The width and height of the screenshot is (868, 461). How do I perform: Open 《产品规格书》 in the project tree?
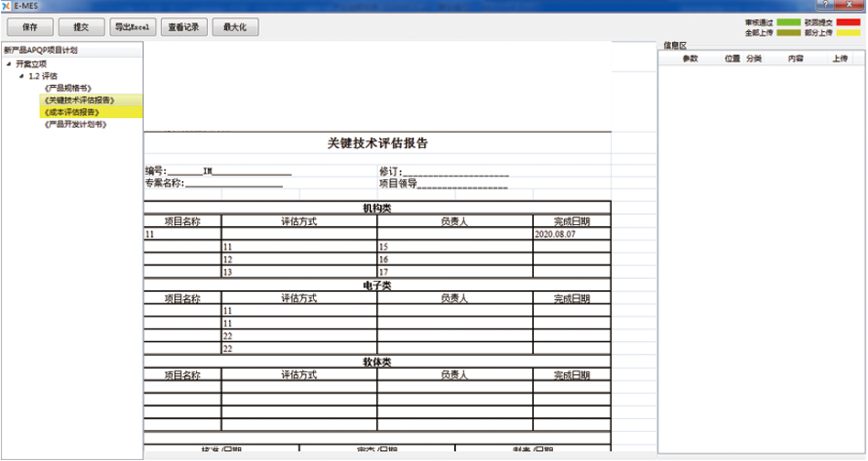pyautogui.click(x=67, y=88)
